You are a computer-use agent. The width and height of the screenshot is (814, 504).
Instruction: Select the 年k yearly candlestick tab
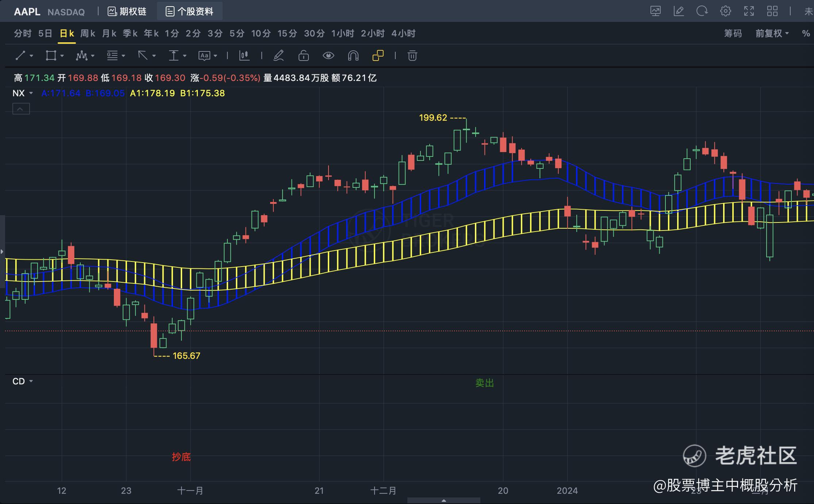coord(151,34)
